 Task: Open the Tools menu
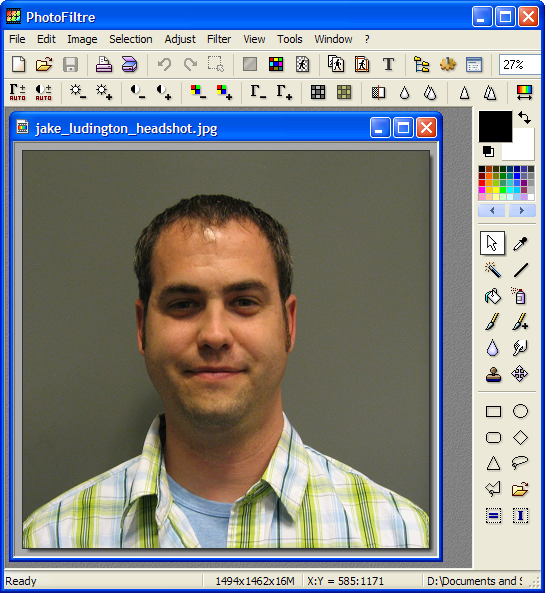pyautogui.click(x=290, y=39)
